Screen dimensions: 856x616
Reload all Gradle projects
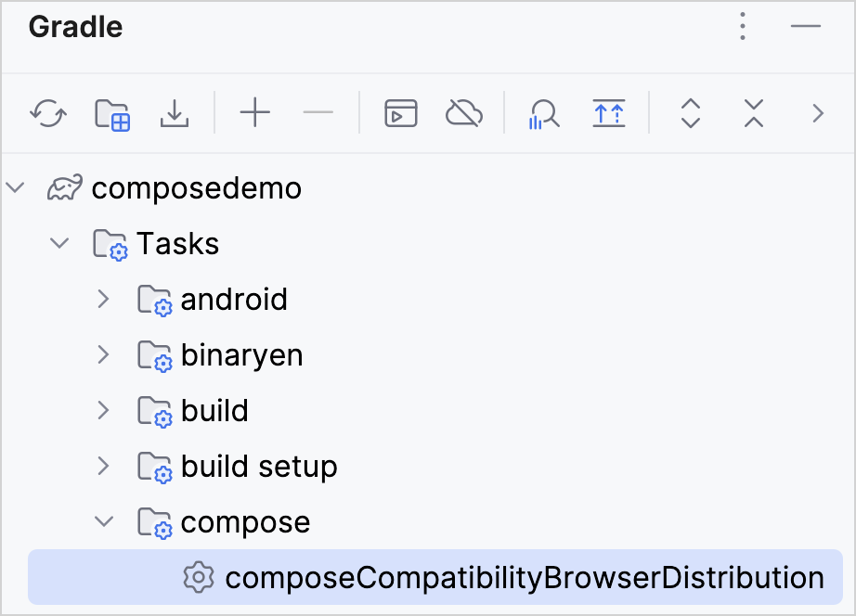coord(46,113)
